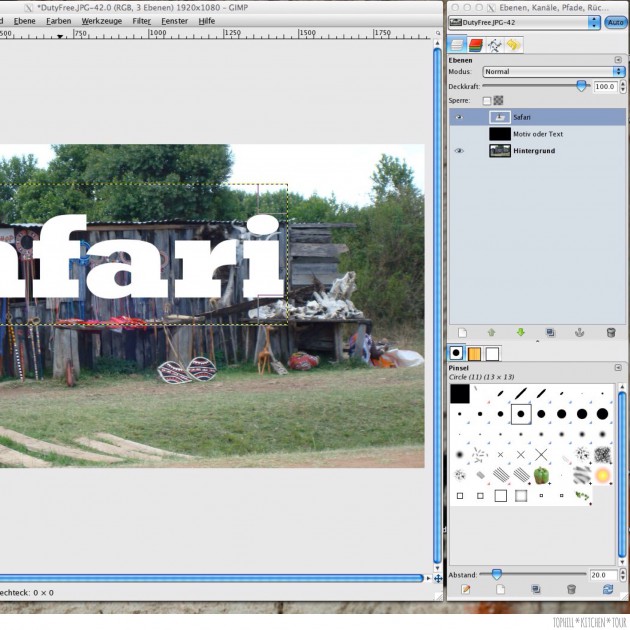Toggle visibility of the Safari layer
This screenshot has height=630, width=630.
[x=459, y=117]
